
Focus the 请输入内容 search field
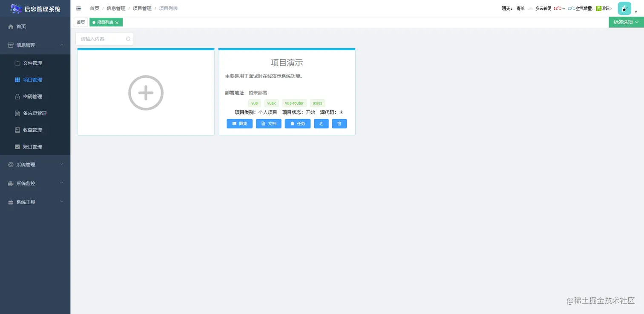click(104, 39)
